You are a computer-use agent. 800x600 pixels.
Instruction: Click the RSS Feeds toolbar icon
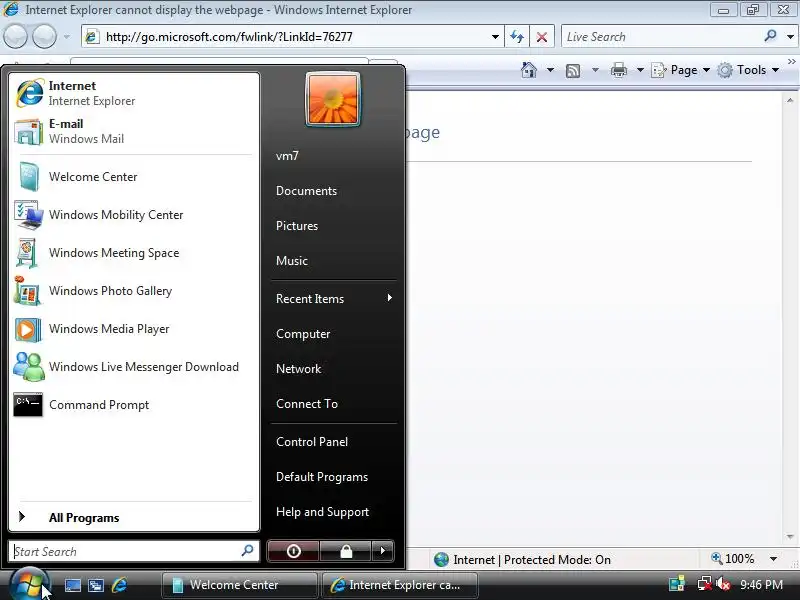click(x=573, y=70)
